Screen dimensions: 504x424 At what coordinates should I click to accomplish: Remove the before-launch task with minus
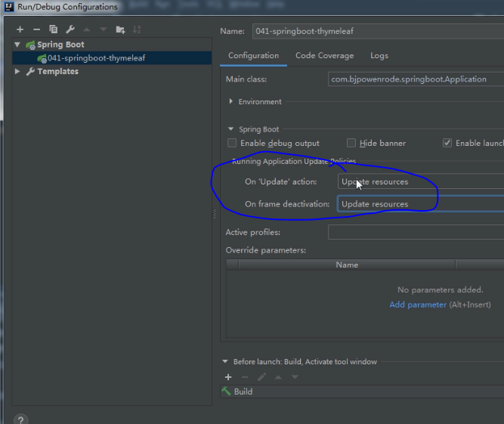(x=245, y=376)
